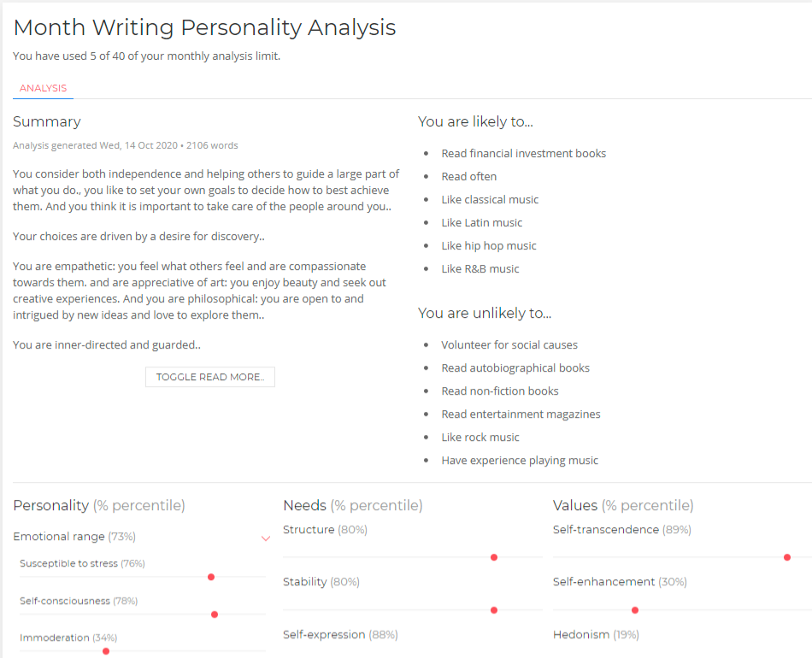This screenshot has height=658, width=812.
Task: Click the TOGGLE READ MORE button
Action: [x=209, y=376]
